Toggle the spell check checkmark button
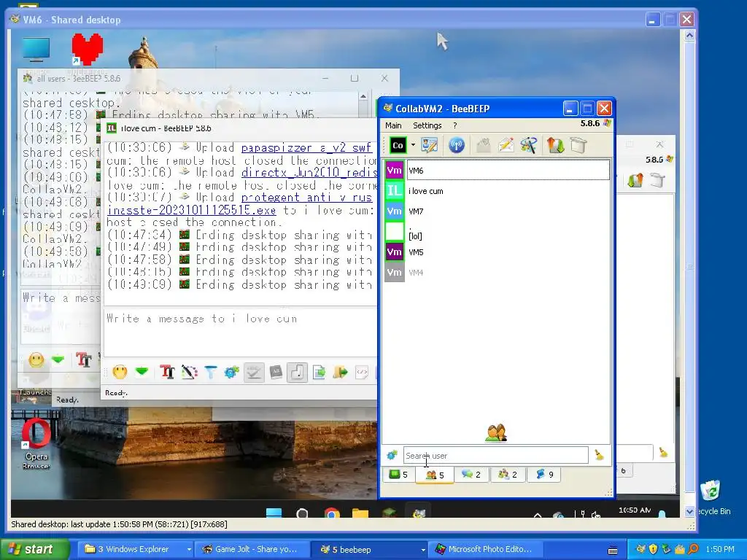Viewport: 747px width, 560px height. point(253,372)
